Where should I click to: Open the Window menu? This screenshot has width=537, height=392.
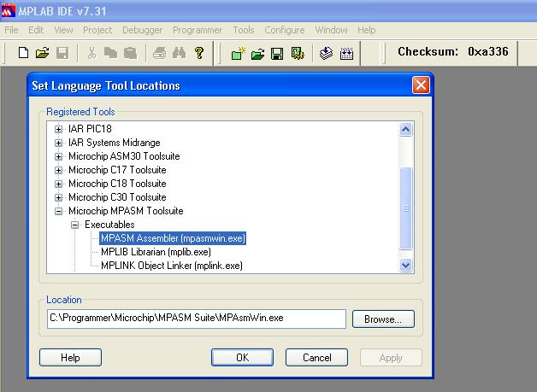click(x=331, y=30)
